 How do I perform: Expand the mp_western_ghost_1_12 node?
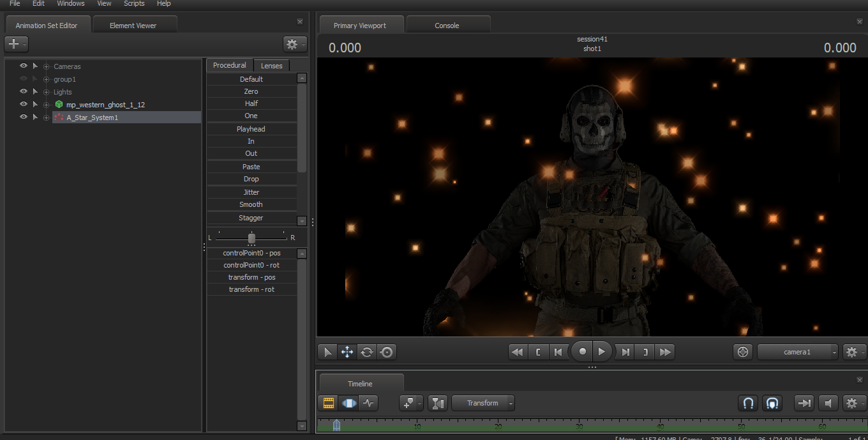pyautogui.click(x=46, y=105)
